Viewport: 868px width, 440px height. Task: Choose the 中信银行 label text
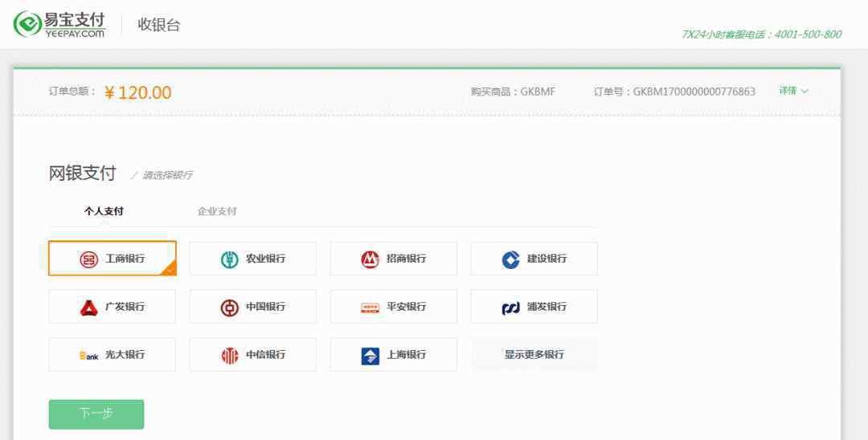[266, 354]
